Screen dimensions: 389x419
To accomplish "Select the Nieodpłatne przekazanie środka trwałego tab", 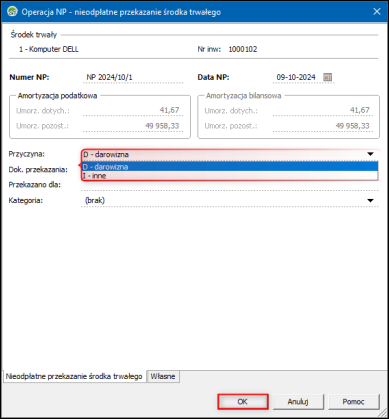I will (74, 376).
